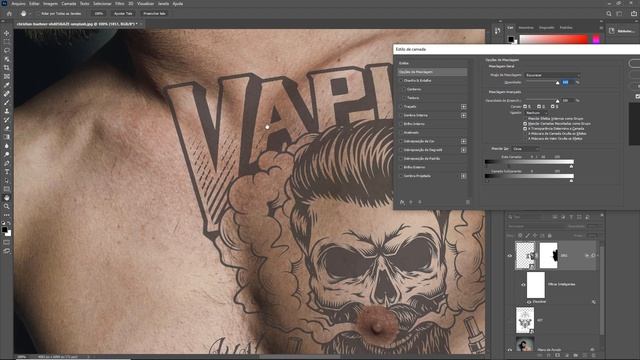Open the blend mode dropdown in Layers panel
Screen dimensions: 640x360
[x=537, y=226]
